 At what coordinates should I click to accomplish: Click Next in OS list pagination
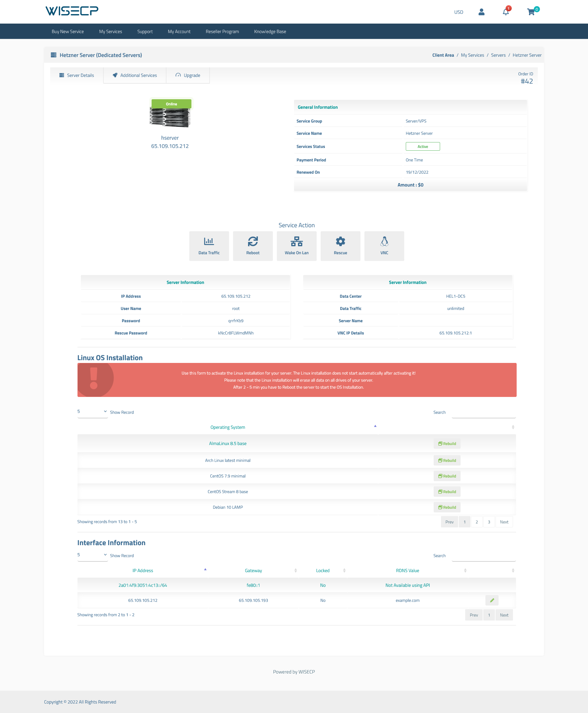pyautogui.click(x=504, y=522)
